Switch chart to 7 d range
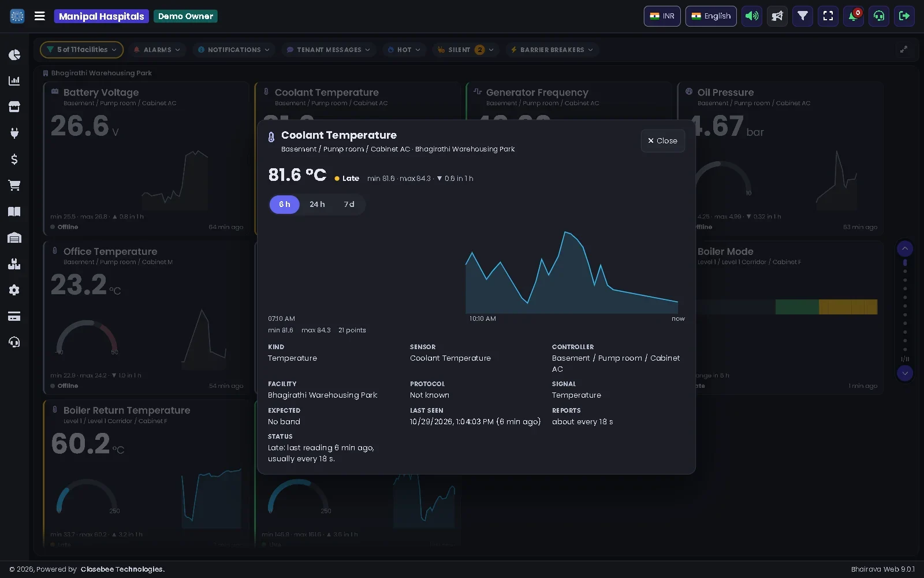The image size is (924, 578). 349,205
